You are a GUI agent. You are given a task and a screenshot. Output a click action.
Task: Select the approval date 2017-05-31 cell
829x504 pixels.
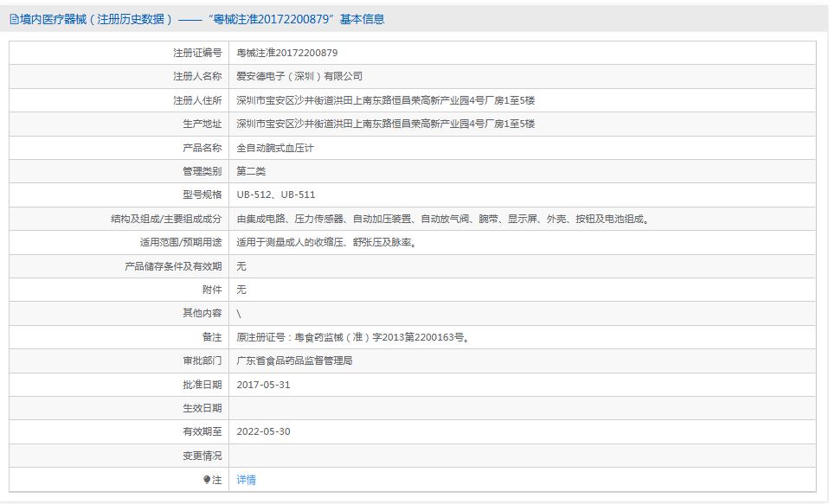[264, 385]
